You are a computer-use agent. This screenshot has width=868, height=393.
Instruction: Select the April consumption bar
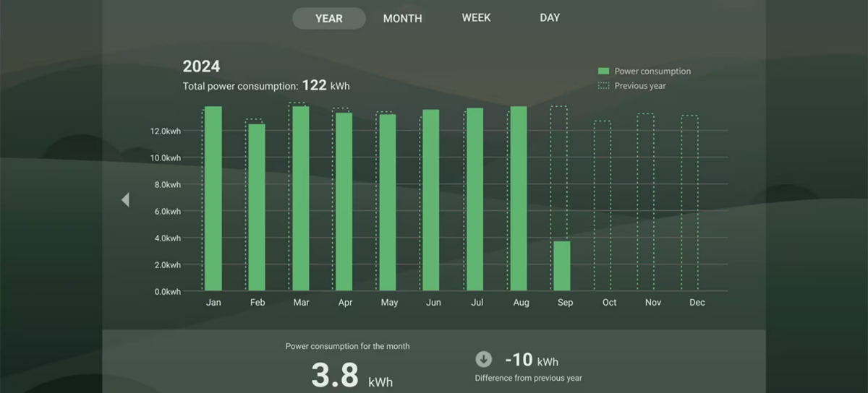coord(344,202)
